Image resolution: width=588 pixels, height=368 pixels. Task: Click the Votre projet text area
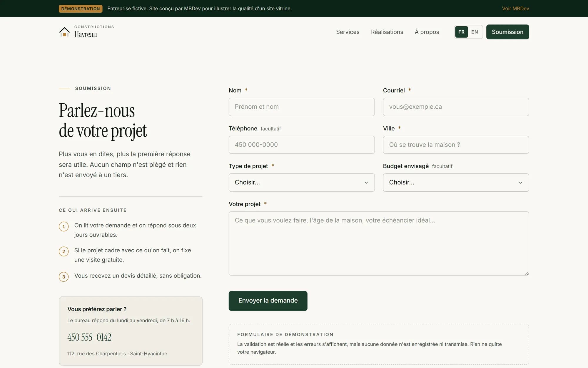click(379, 243)
